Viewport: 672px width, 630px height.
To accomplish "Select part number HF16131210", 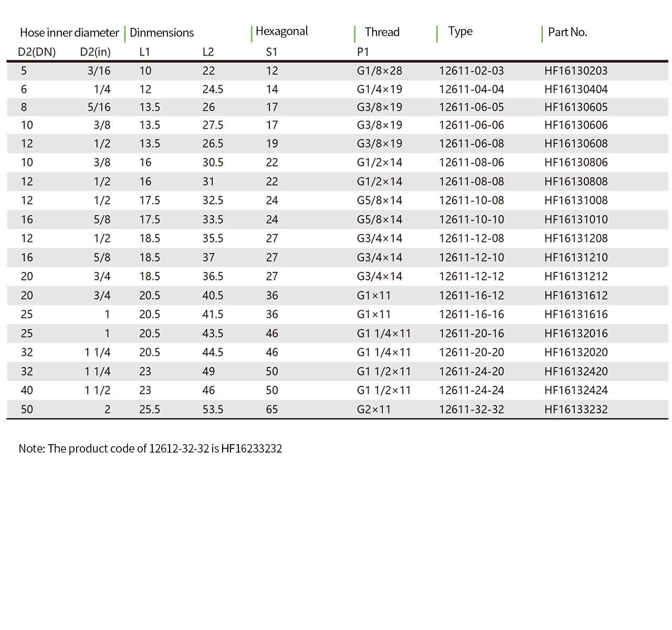I will pyautogui.click(x=576, y=257).
